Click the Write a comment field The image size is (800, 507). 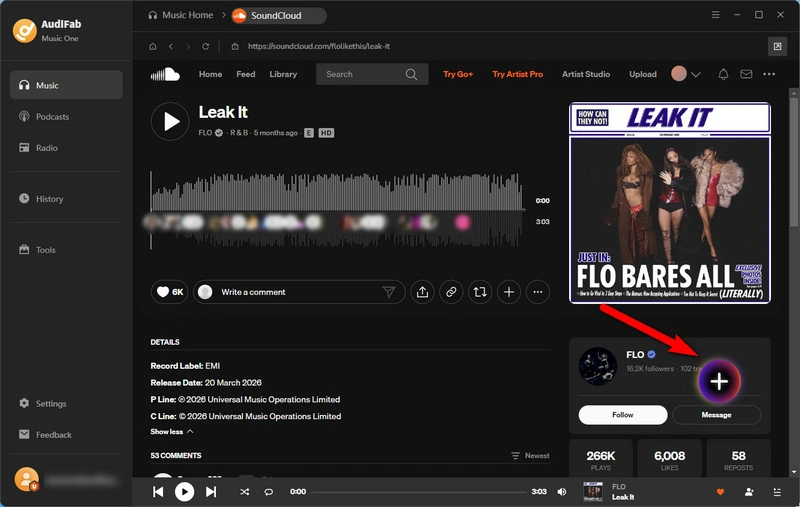[298, 292]
